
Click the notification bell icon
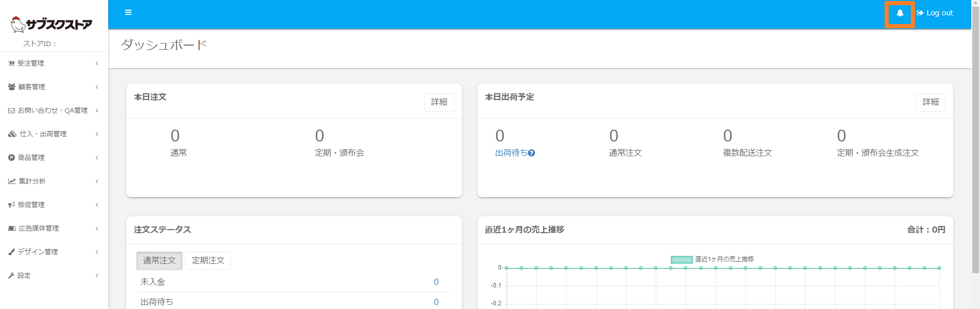tap(899, 13)
